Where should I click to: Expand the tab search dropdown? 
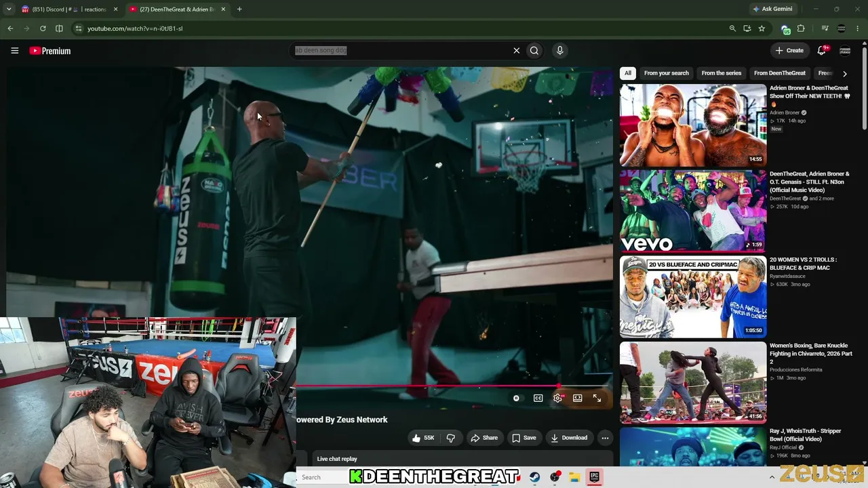tap(9, 9)
